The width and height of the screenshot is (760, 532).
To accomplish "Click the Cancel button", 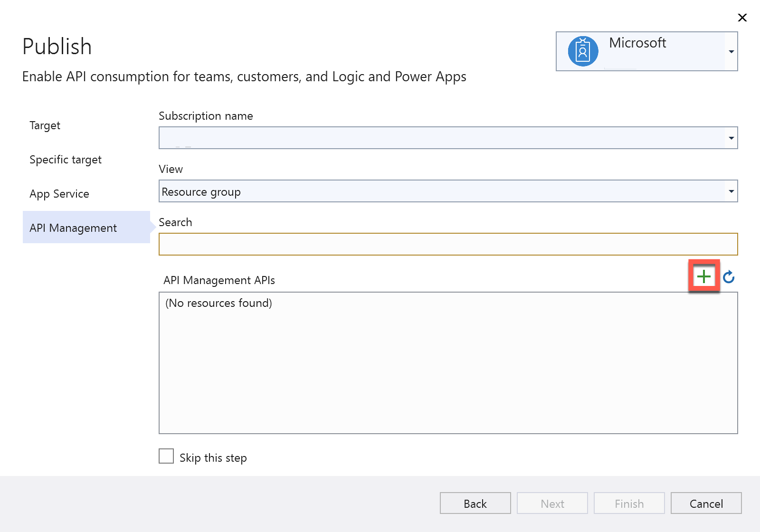I will pos(706,503).
